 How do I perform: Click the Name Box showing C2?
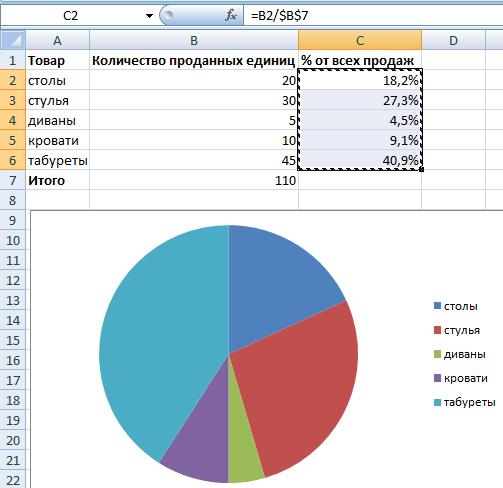pyautogui.click(x=70, y=16)
